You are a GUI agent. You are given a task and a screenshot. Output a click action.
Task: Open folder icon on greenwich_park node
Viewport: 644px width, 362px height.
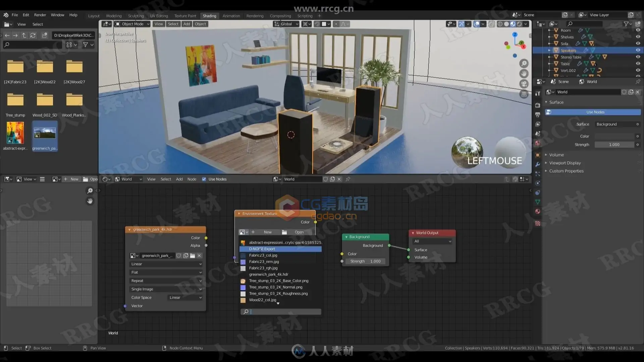pyautogui.click(x=193, y=256)
